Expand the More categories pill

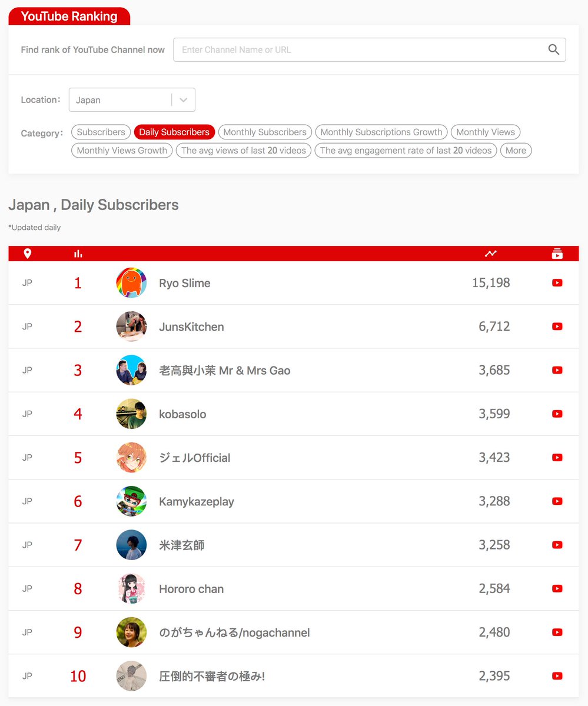tap(516, 151)
